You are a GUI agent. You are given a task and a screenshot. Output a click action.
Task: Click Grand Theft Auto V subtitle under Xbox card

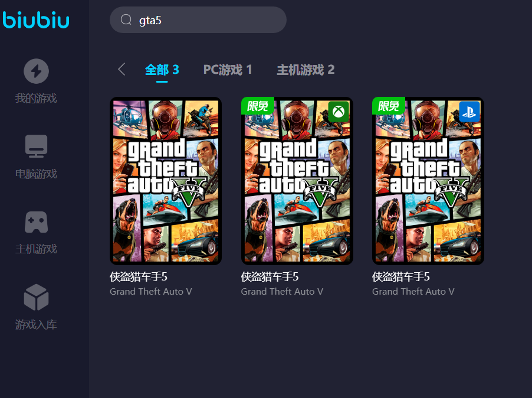[x=282, y=291]
